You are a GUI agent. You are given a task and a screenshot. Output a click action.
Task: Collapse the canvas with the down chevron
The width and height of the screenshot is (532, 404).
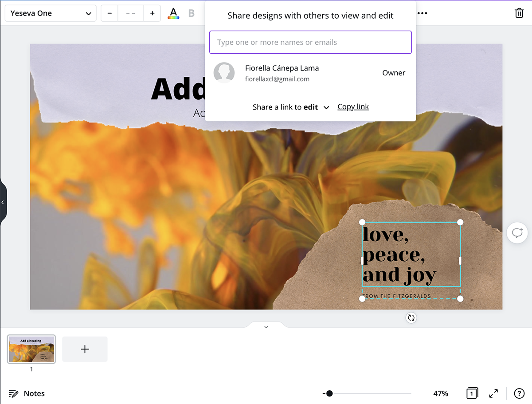click(x=266, y=327)
